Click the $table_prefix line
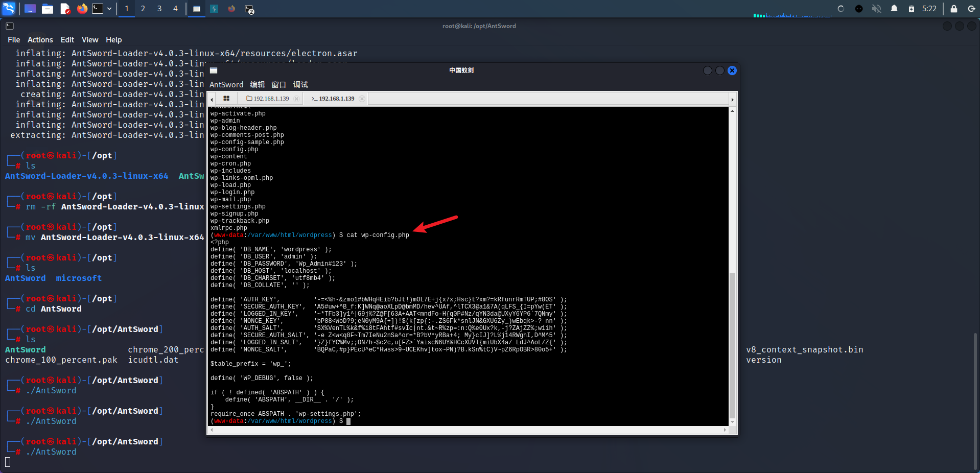 click(x=250, y=364)
